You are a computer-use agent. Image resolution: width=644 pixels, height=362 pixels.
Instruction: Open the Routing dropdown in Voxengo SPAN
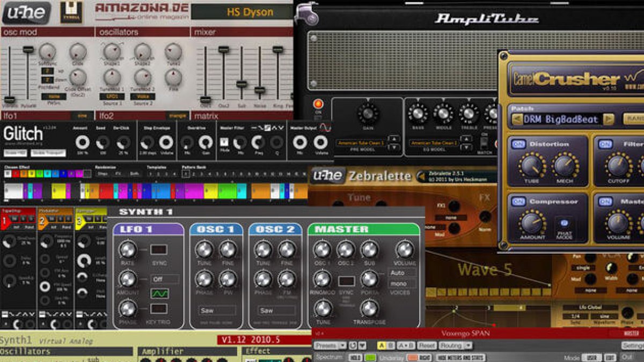tap(451, 345)
